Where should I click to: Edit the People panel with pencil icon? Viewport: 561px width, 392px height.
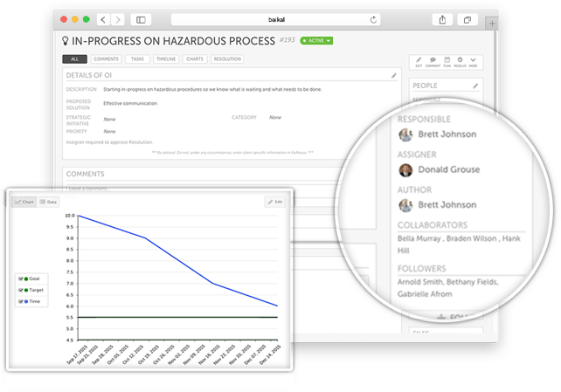[475, 86]
